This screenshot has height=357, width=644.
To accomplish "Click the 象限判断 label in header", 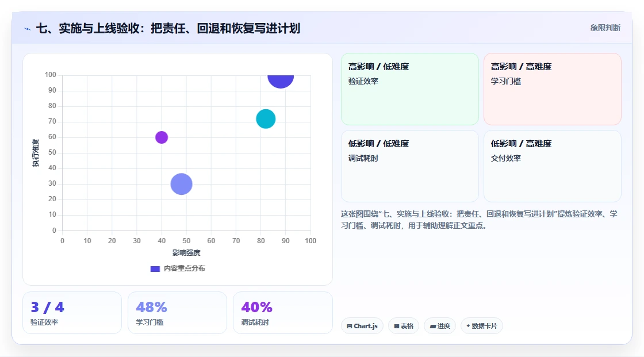I will click(605, 28).
